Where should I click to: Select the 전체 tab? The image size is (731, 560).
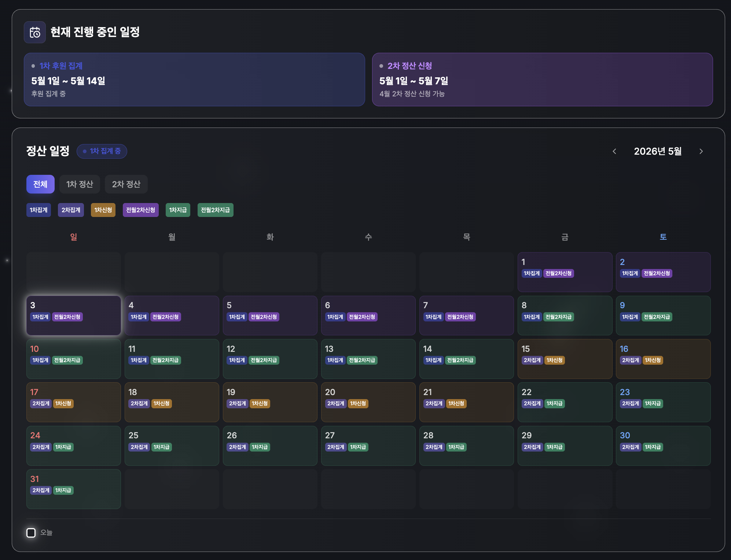pos(40,184)
